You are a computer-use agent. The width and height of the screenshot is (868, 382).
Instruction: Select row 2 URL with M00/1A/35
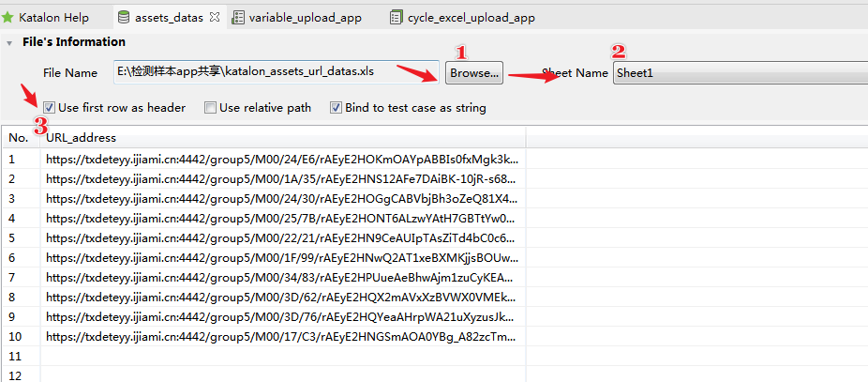283,179
